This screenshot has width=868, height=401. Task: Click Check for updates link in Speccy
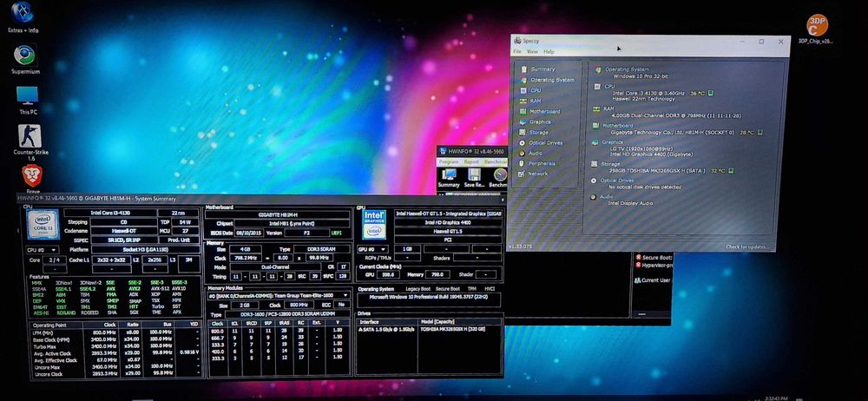tap(748, 247)
